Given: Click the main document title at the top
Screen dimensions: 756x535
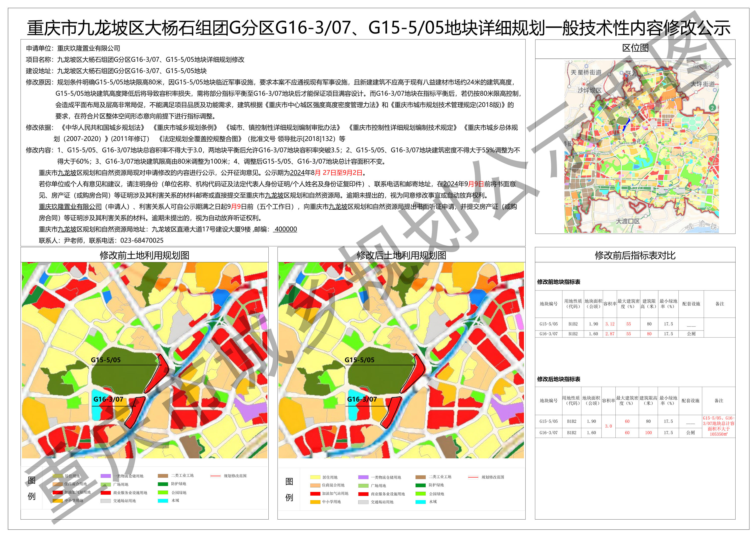Looking at the screenshot, I should pos(378,28).
